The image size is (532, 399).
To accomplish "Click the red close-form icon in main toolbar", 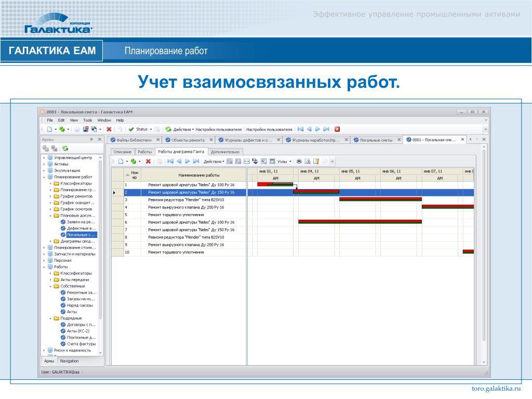I will (x=337, y=129).
